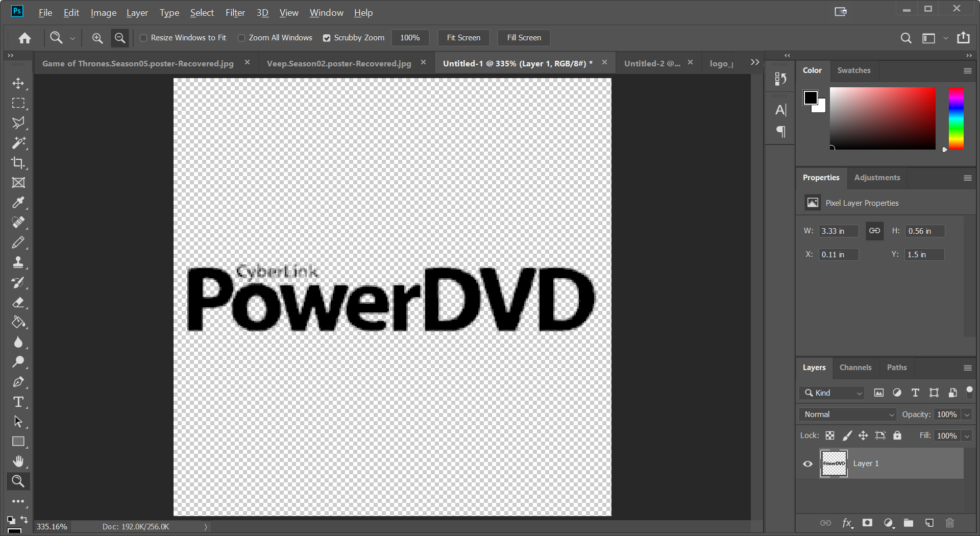This screenshot has width=980, height=536.
Task: Show hidden document tabs chevron
Action: (755, 62)
